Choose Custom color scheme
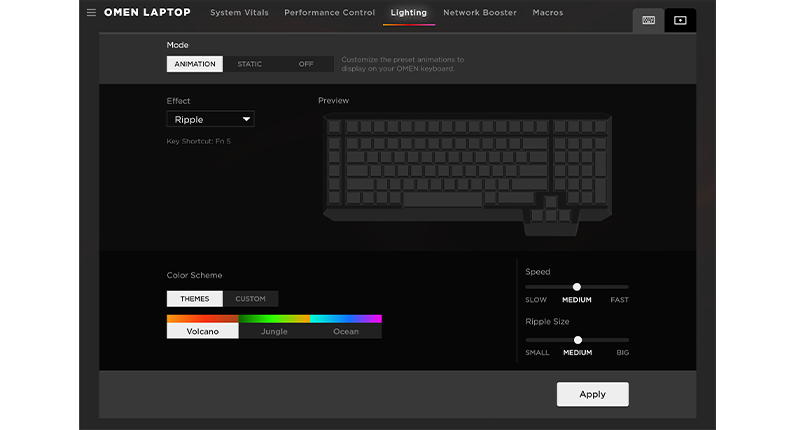The image size is (795, 430). (250, 299)
